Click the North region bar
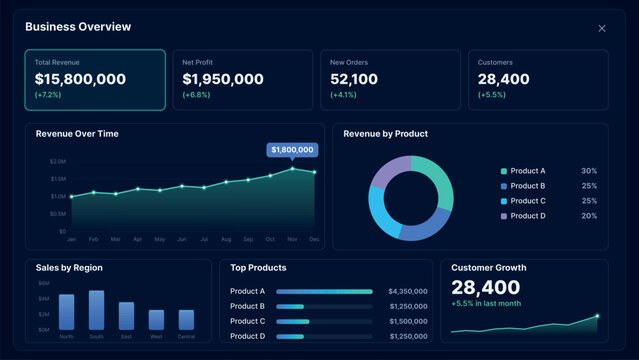 (x=66, y=312)
